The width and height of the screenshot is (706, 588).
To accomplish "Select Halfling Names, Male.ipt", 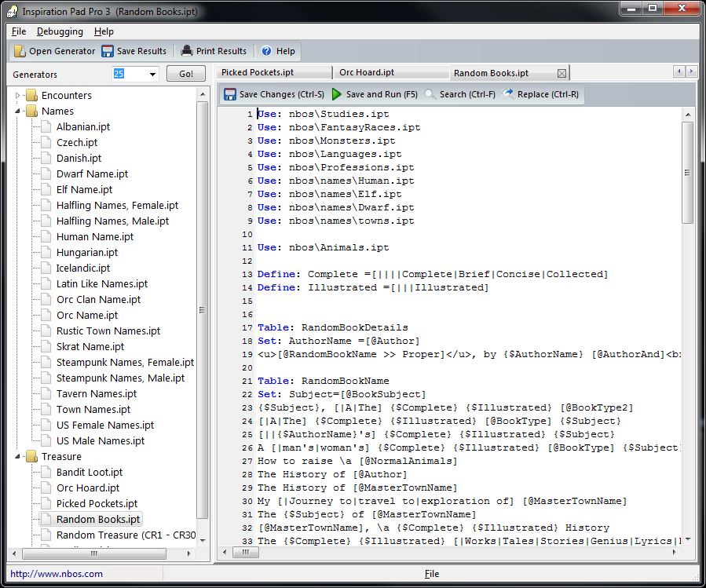I will [x=112, y=221].
